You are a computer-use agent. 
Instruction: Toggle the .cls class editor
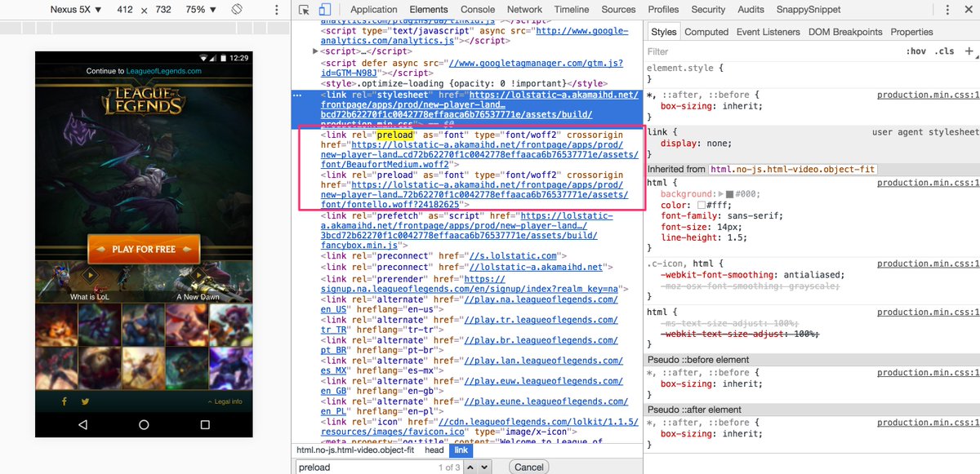tap(945, 51)
